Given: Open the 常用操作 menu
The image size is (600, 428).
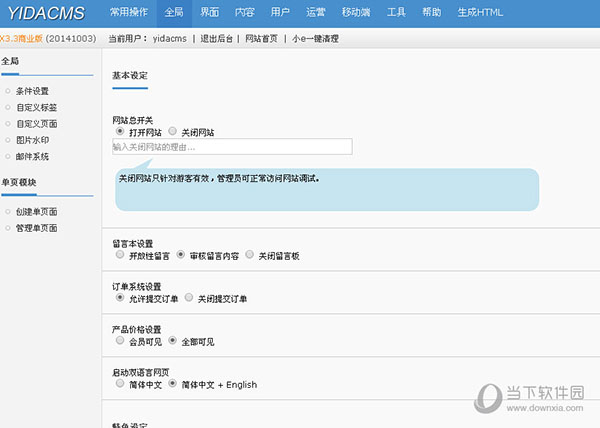Looking at the screenshot, I should (x=129, y=12).
